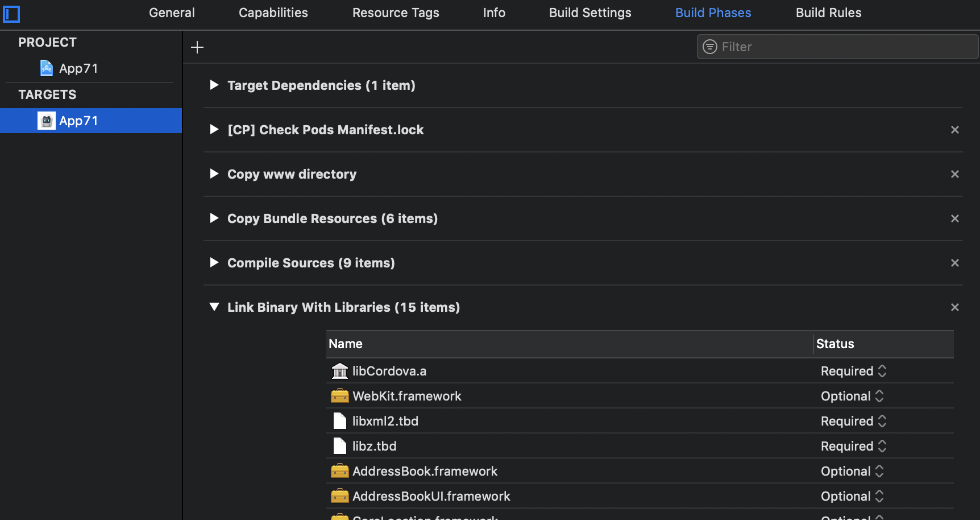This screenshot has width=980, height=520.
Task: Click the libxml2.tbd file icon
Action: 339,420
